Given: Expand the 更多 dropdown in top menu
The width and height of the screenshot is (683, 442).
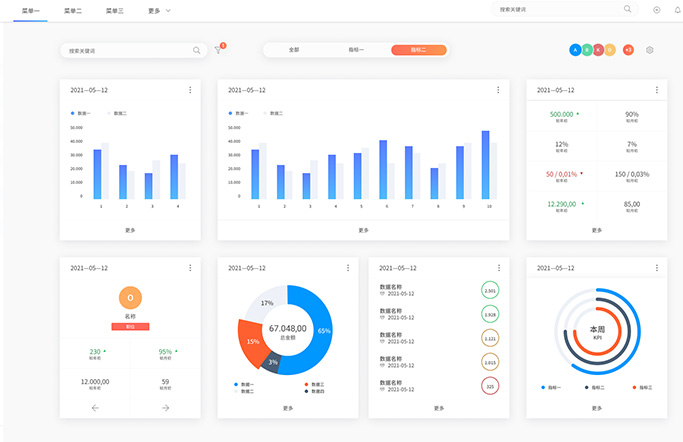Looking at the screenshot, I should pyautogui.click(x=158, y=10).
